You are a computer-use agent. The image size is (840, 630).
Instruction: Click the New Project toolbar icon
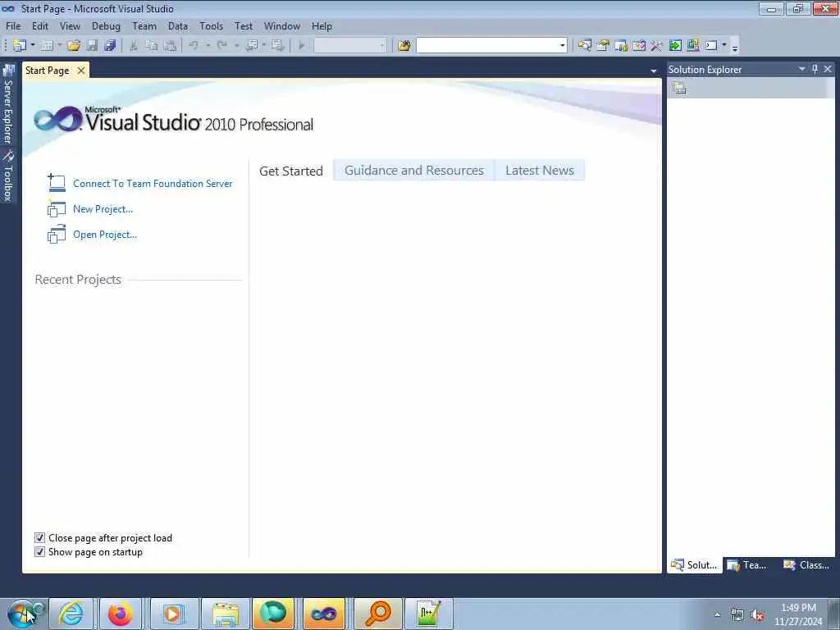(20, 46)
